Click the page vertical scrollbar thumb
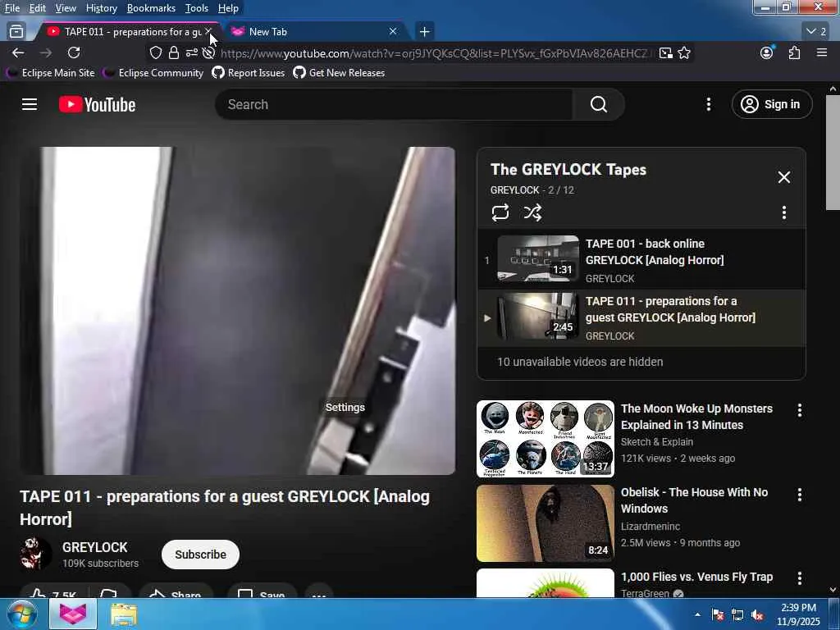The height and width of the screenshot is (630, 840). [833, 153]
